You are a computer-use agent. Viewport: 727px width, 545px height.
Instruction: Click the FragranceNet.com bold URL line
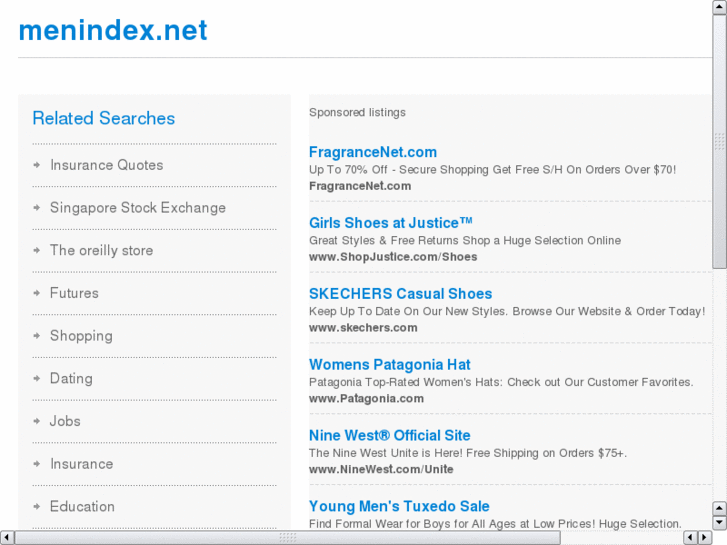click(360, 186)
